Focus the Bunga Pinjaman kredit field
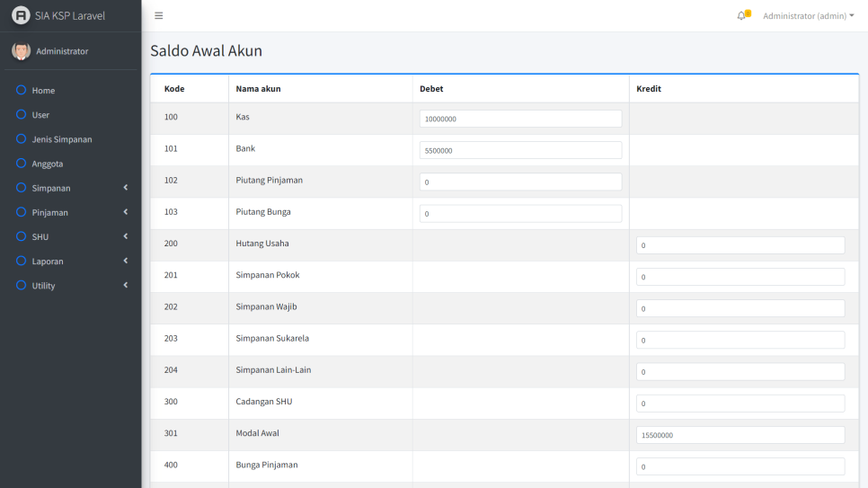The image size is (868, 488). (740, 466)
